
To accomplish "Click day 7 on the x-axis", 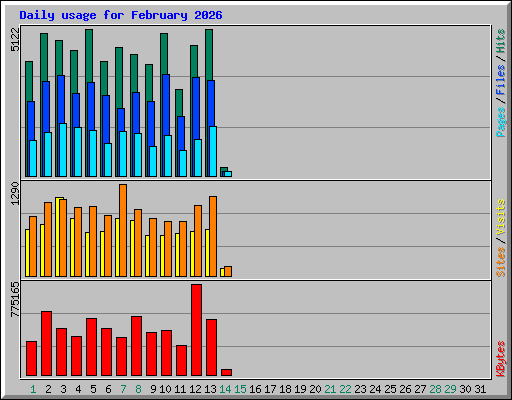I will 123,389.
